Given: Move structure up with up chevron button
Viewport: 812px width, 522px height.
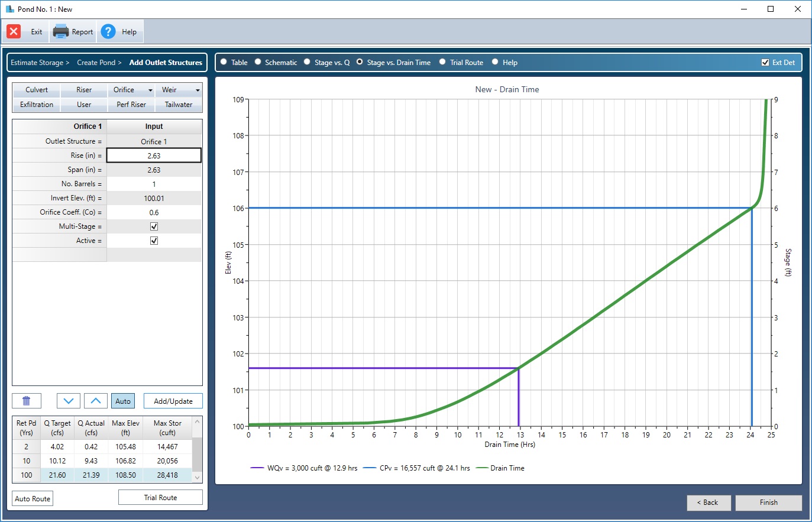Looking at the screenshot, I should [96, 401].
